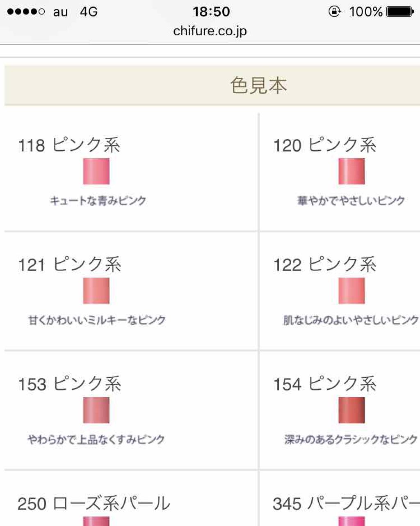Choose the 121 milky pink swatch

coord(96,291)
